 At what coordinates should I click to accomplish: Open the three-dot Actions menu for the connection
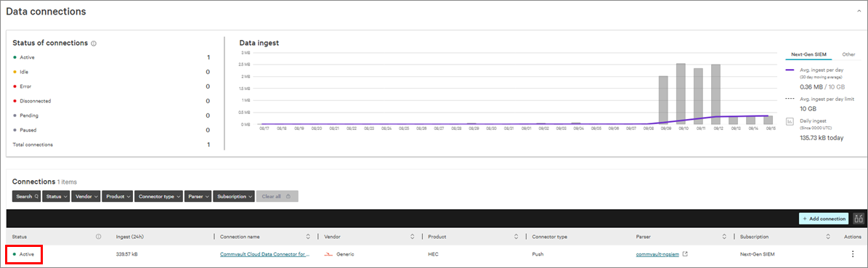click(853, 254)
